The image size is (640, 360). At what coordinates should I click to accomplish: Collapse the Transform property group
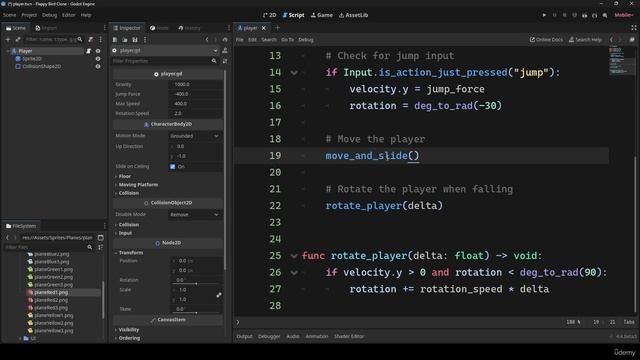[131, 253]
